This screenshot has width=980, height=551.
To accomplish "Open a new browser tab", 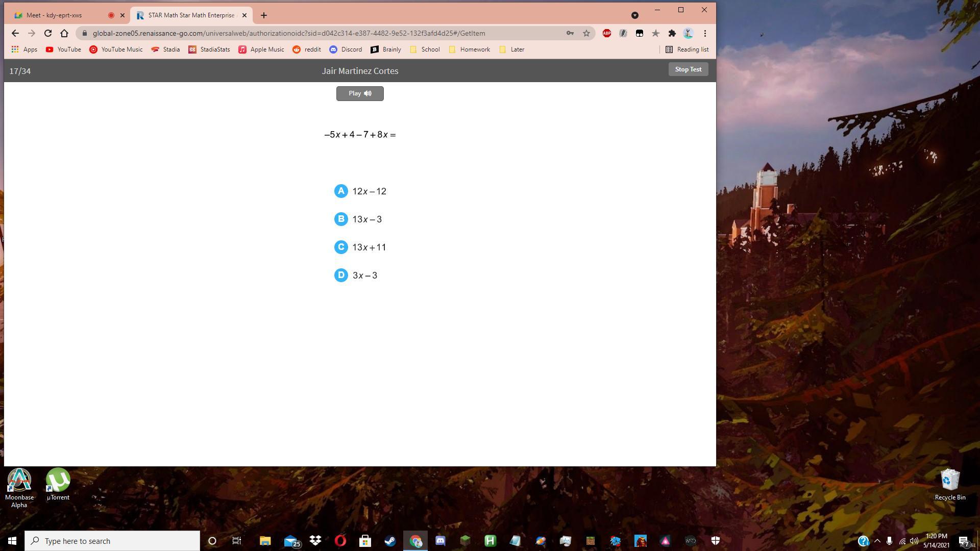I will point(264,15).
